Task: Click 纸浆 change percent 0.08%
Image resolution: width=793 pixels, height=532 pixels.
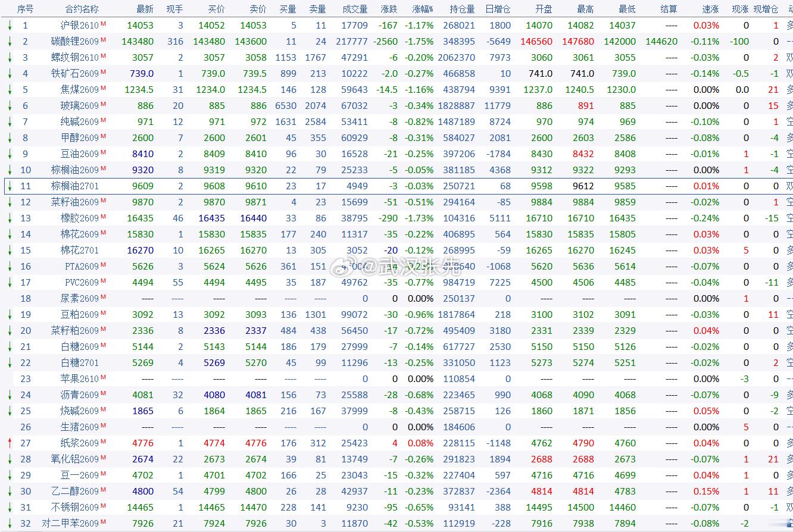Action: pyautogui.click(x=420, y=443)
